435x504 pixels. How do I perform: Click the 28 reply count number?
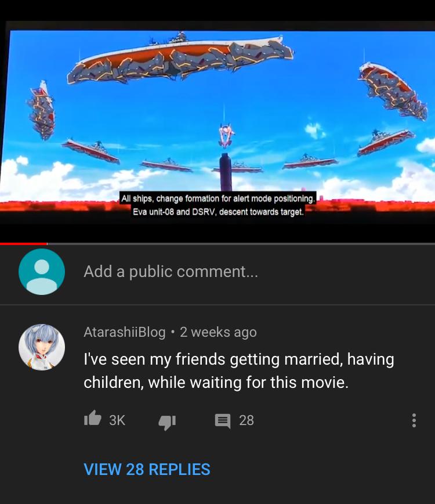click(x=246, y=420)
